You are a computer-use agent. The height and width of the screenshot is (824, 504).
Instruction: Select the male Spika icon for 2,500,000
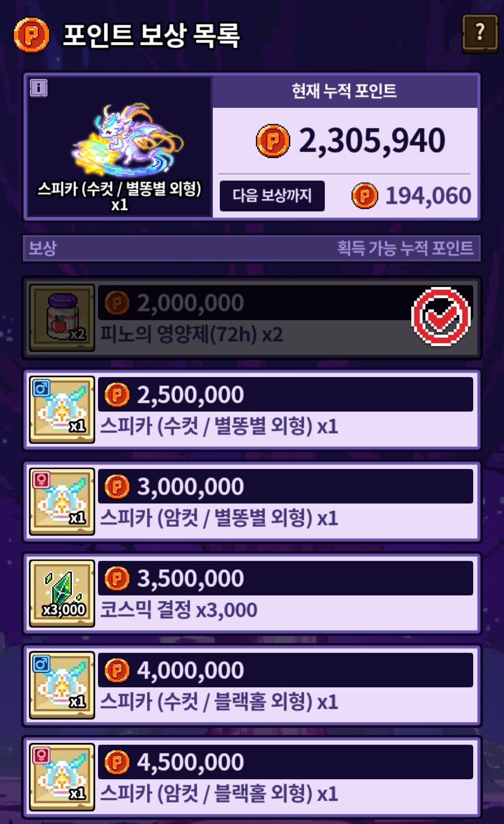[x=62, y=410]
